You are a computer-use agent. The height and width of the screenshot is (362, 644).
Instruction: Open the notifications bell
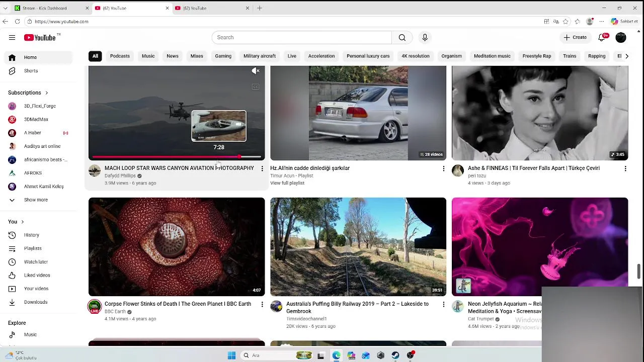[602, 37]
